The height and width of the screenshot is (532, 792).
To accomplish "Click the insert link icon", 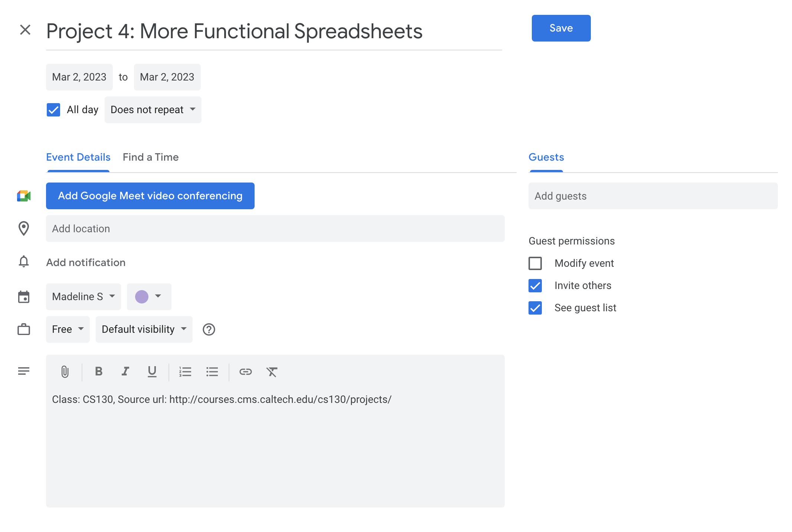I will [245, 371].
